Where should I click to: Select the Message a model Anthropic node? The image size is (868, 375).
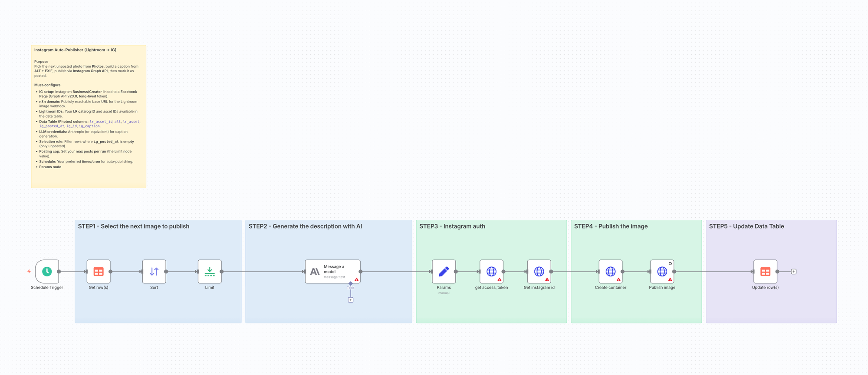click(x=332, y=272)
